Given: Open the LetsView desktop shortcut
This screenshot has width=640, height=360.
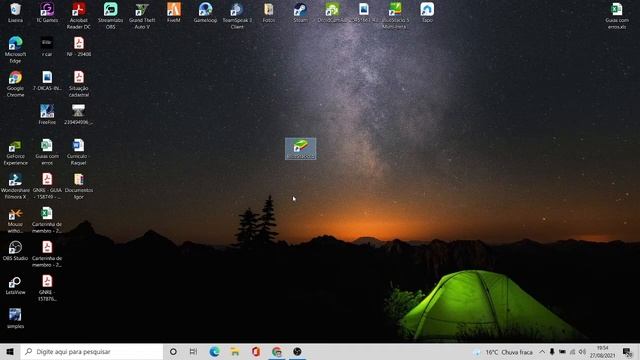Looking at the screenshot, I should pyautogui.click(x=16, y=285).
